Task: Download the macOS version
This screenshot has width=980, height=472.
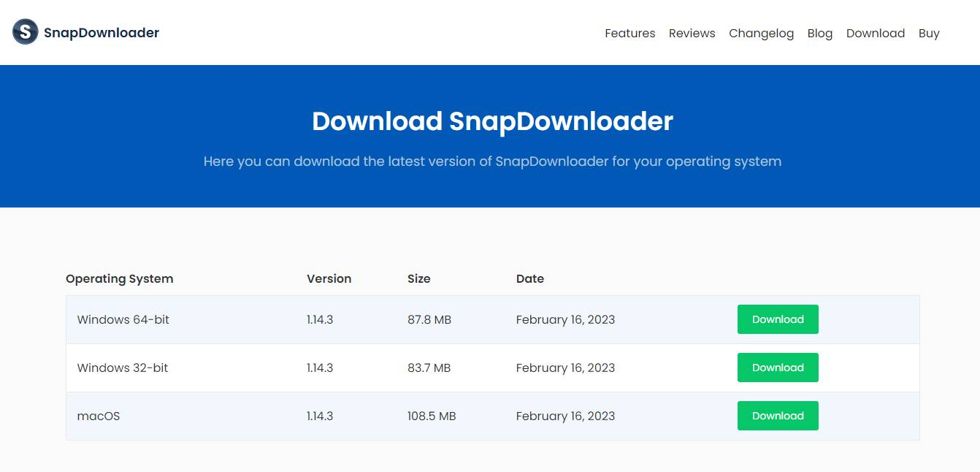Action: pos(778,416)
